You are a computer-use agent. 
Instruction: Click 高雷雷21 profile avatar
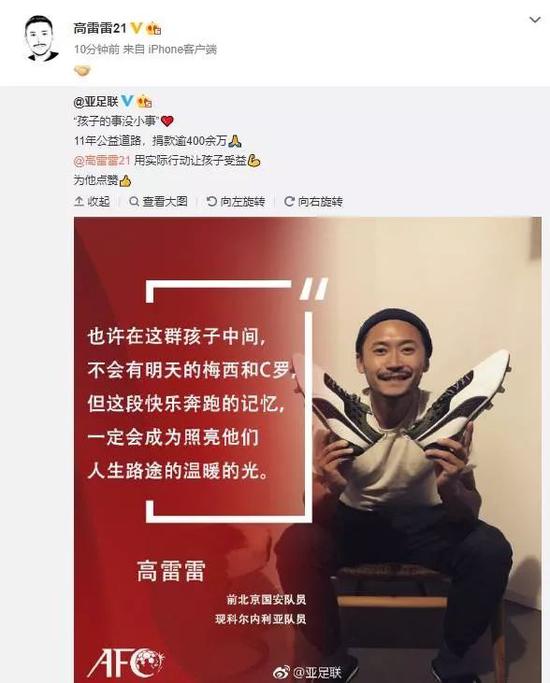41,39
